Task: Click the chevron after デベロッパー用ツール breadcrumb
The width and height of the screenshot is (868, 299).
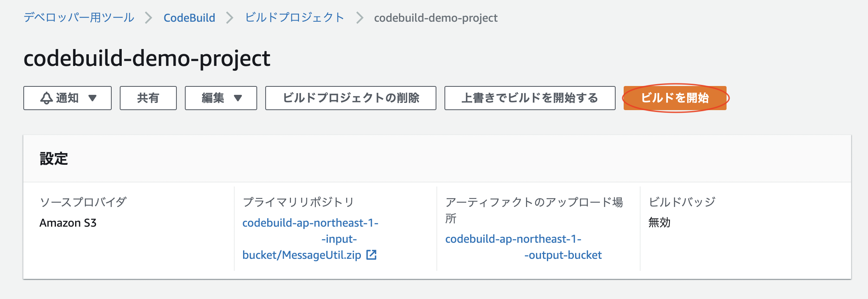Action: coord(150,18)
